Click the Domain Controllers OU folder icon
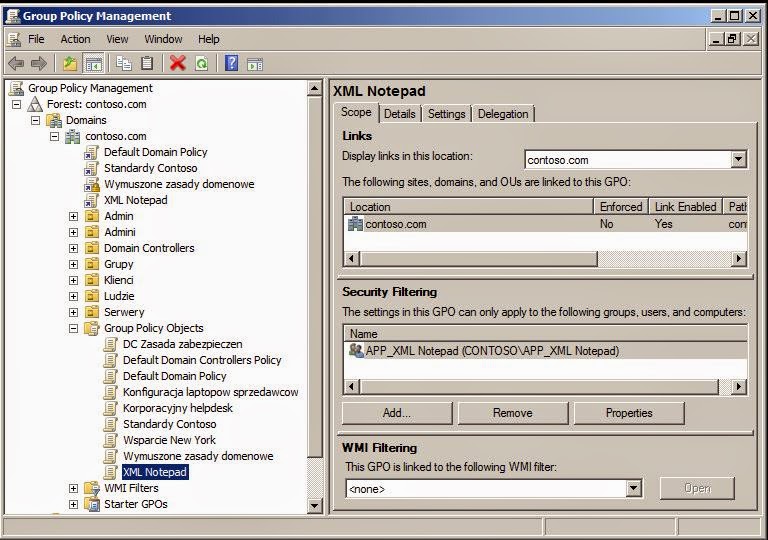 click(92, 248)
